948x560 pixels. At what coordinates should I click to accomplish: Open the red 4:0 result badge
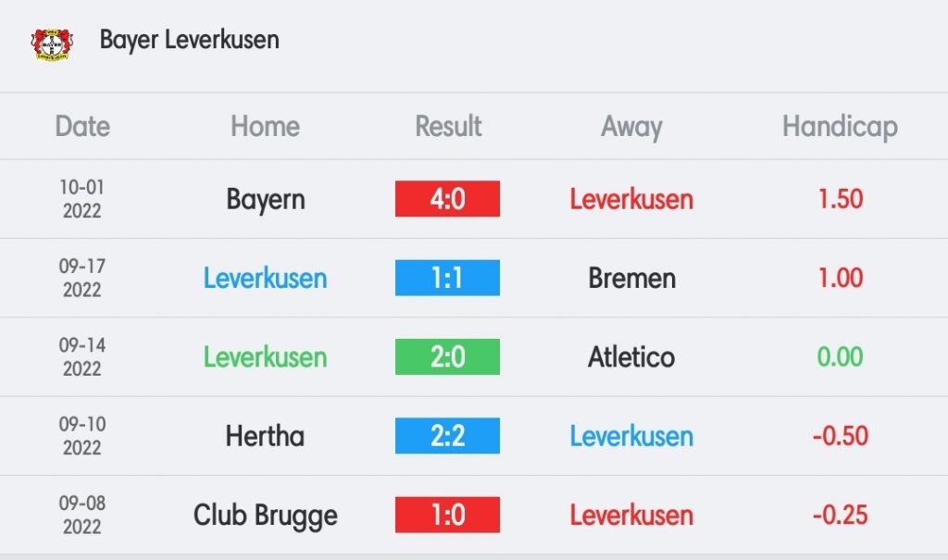pyautogui.click(x=447, y=199)
